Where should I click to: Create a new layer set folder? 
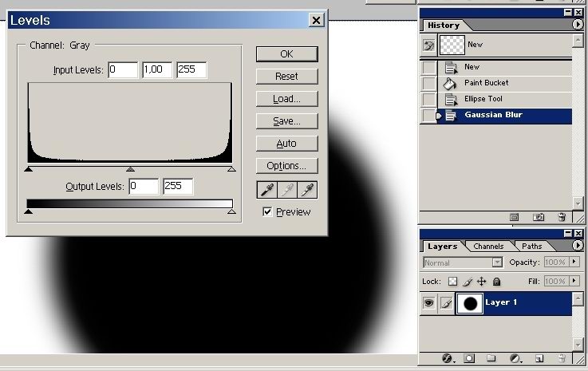click(x=491, y=358)
